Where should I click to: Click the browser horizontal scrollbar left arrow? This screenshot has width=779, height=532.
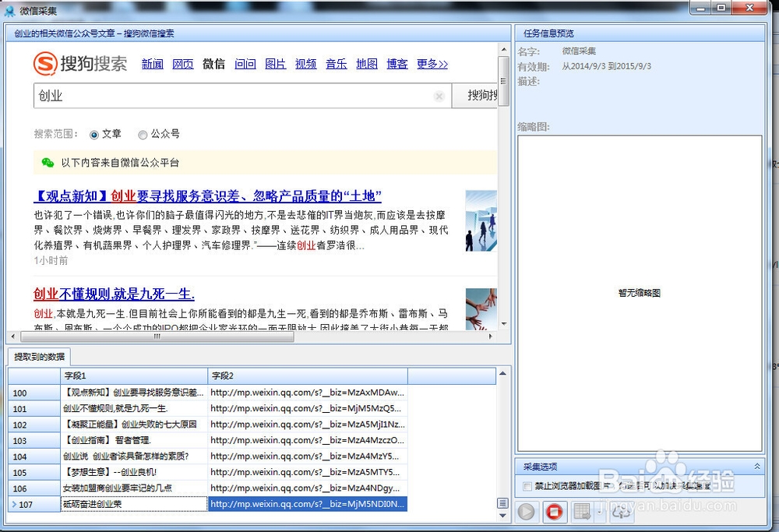[13, 336]
